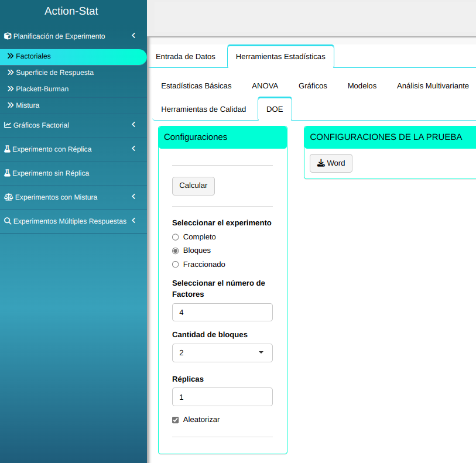Click the chart icon next to Gráficos Factorial
This screenshot has height=463, width=476.
click(x=8, y=125)
